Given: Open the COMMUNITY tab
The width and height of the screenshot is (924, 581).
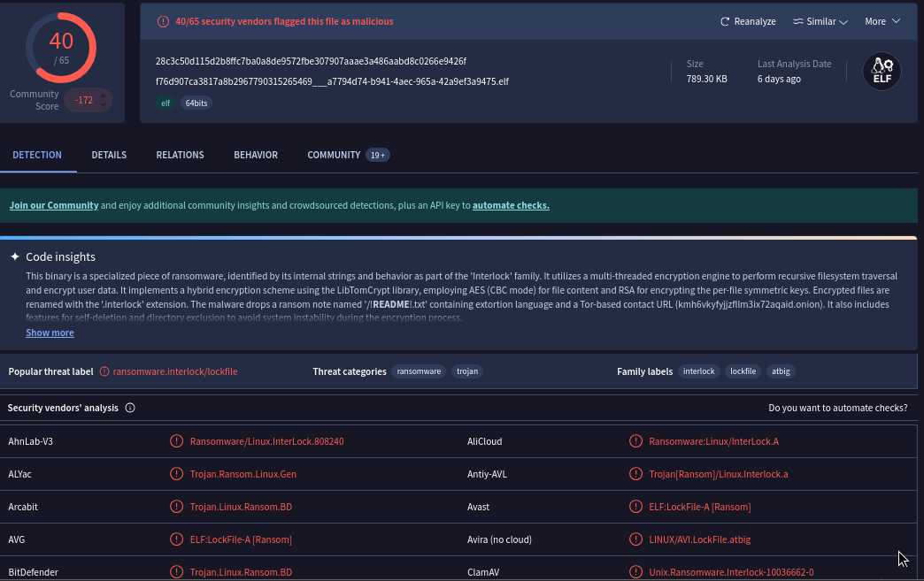Looking at the screenshot, I should coord(334,155).
